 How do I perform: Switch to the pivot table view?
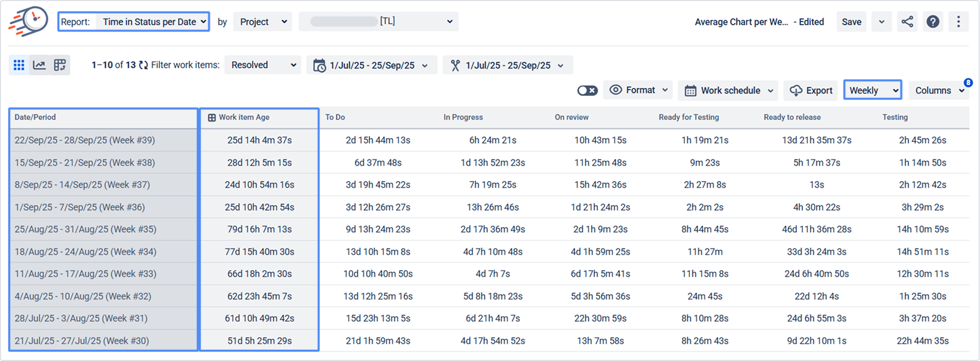click(x=60, y=65)
